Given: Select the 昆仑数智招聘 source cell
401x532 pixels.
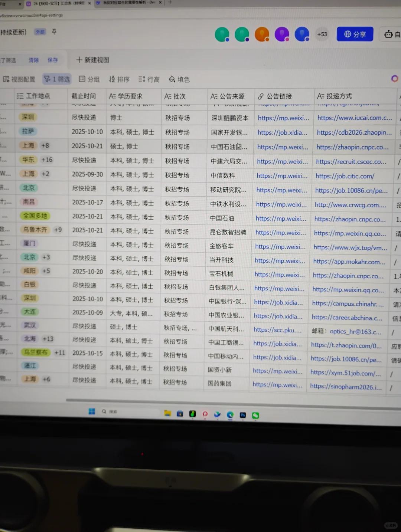Looking at the screenshot, I should coord(228,232).
